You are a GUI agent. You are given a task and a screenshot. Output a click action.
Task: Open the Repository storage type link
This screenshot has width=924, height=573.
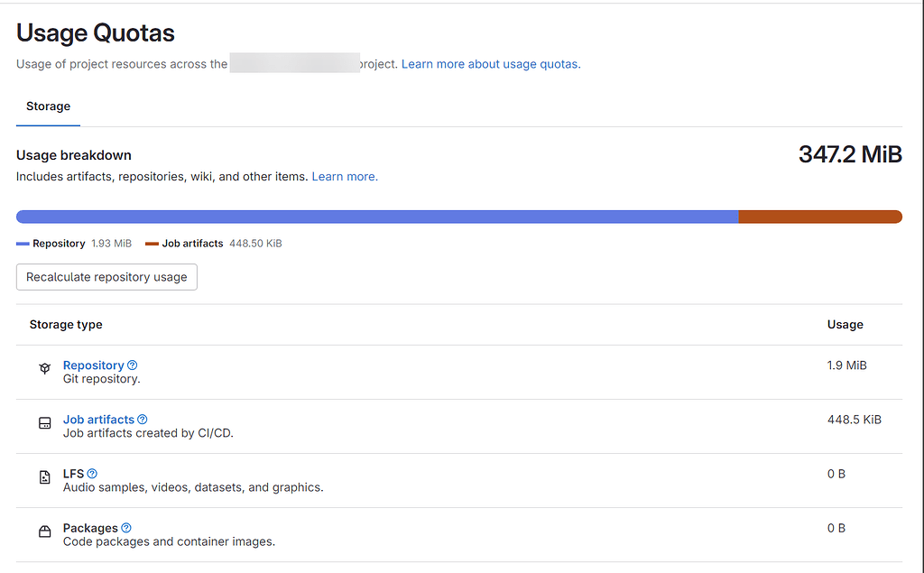pyautogui.click(x=94, y=365)
